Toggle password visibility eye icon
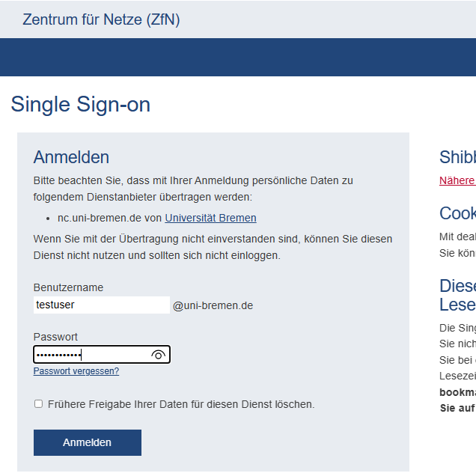This screenshot has height=476, width=476. click(x=158, y=355)
